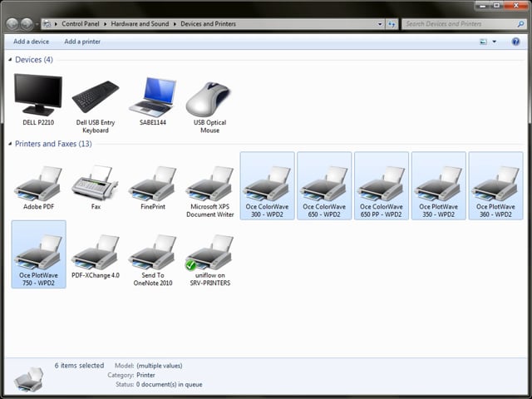532x399 pixels.
Task: Open recent pages dropdown next to Forward
Action: coord(37,24)
